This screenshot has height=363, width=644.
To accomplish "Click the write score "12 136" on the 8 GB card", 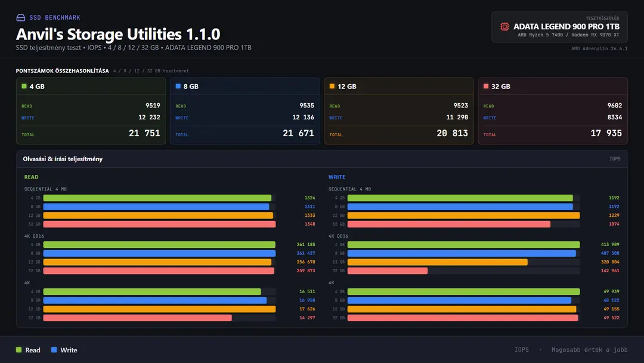I will point(303,118).
